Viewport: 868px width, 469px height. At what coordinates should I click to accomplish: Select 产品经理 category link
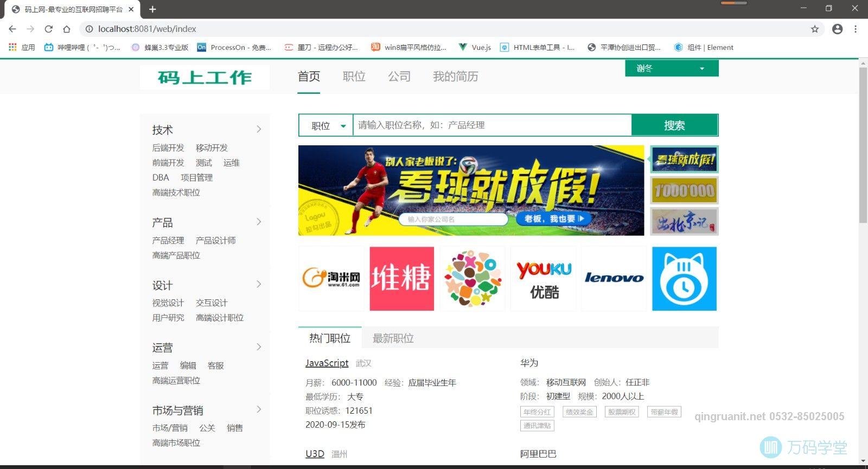(x=168, y=240)
